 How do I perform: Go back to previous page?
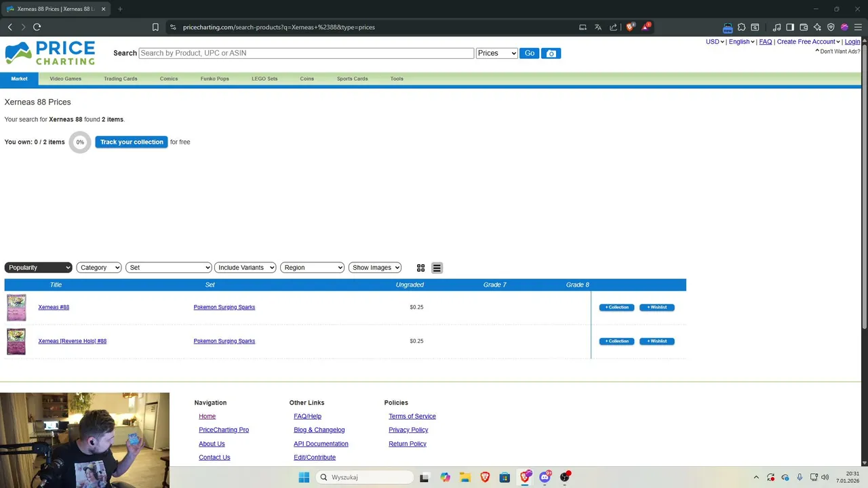[x=9, y=27]
